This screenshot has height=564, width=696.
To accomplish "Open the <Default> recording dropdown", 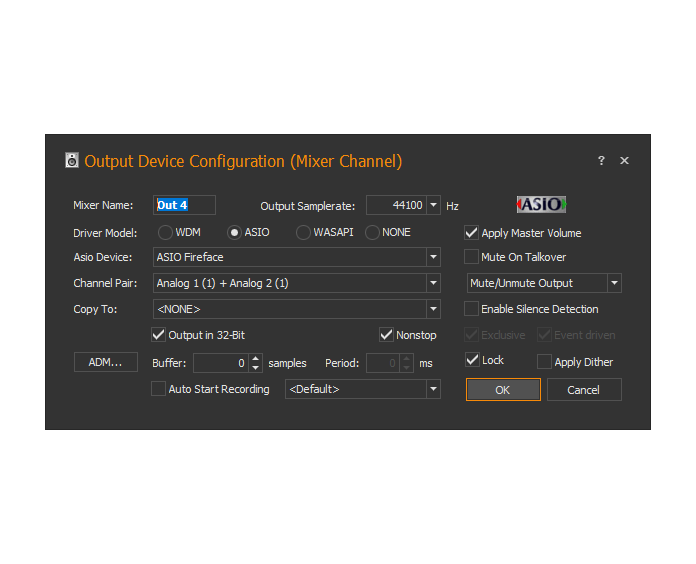I will coord(434,389).
